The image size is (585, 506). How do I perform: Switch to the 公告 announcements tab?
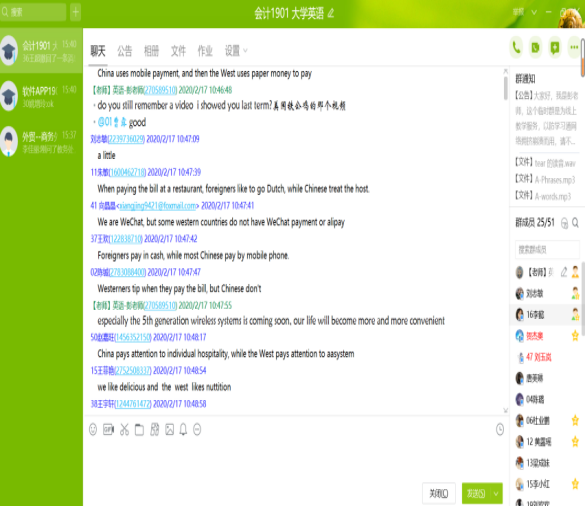pos(125,51)
